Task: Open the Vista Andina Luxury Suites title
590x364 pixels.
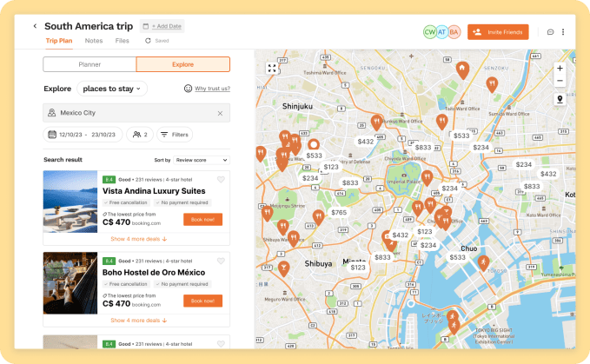Action: click(154, 191)
